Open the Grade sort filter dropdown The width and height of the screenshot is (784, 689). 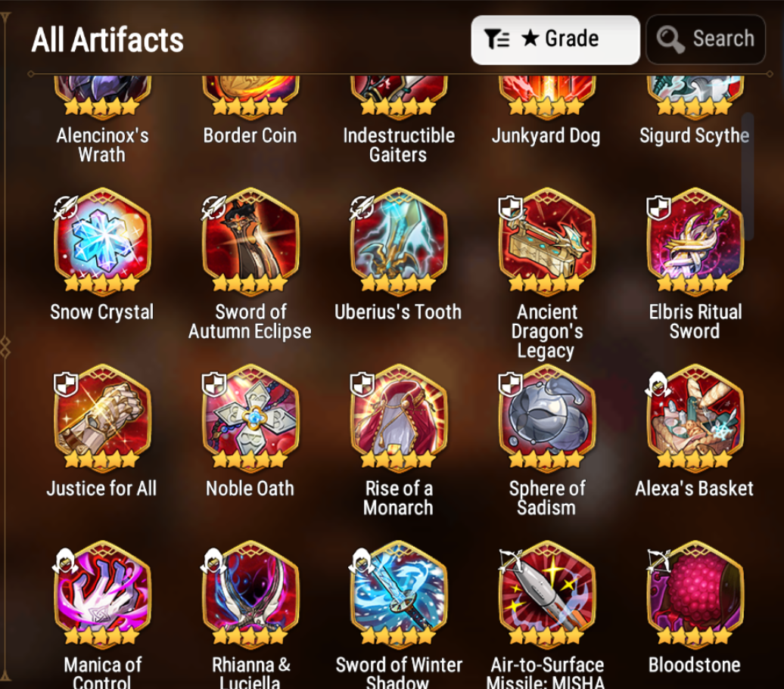point(555,39)
